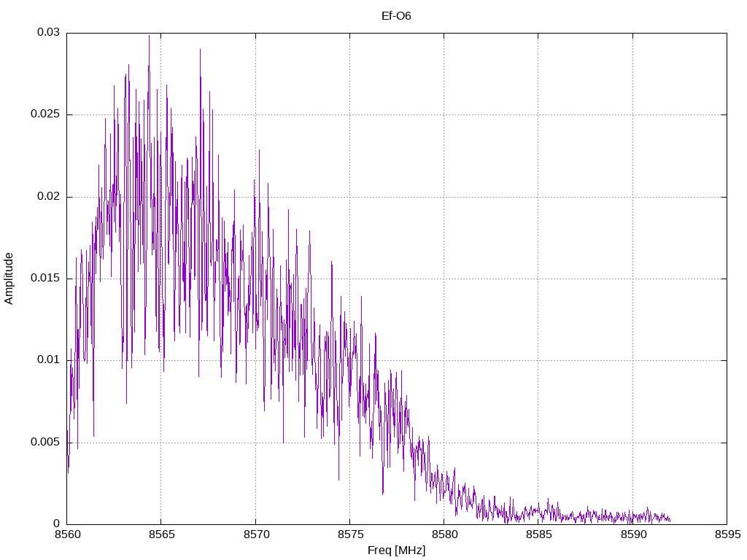
Task: Click the 0.015 y-axis tick label
Action: pos(45,278)
